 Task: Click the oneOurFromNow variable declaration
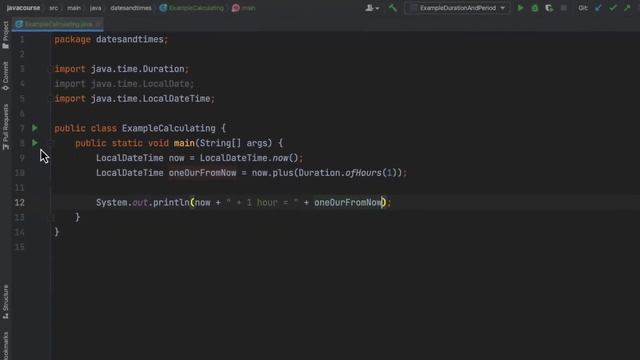click(202, 173)
